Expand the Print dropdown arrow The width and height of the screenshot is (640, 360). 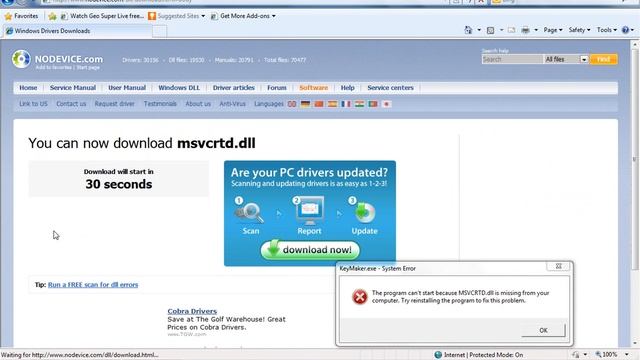(536, 30)
